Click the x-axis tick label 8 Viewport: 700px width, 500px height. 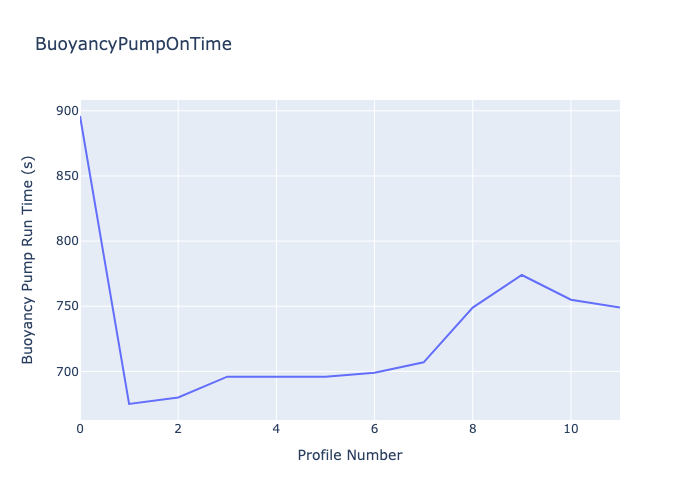tap(473, 429)
